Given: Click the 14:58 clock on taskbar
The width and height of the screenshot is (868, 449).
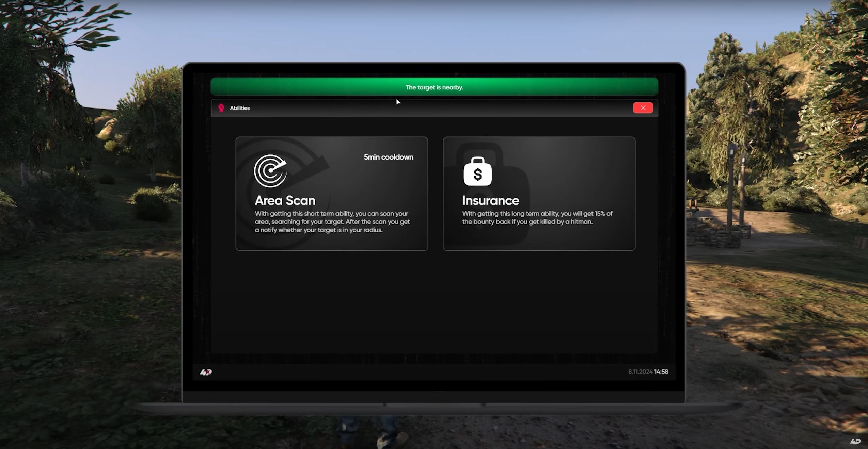Looking at the screenshot, I should coord(661,372).
